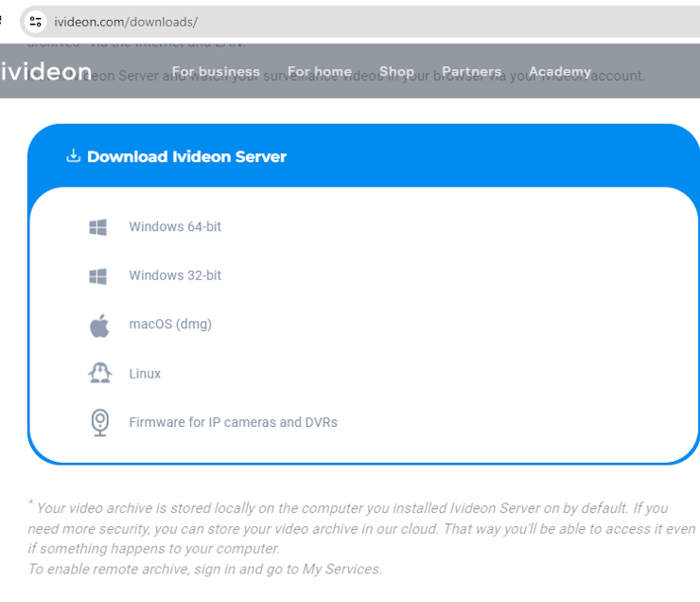Download the Windows 64-bit version
This screenshot has height=602, width=700.
click(x=175, y=226)
